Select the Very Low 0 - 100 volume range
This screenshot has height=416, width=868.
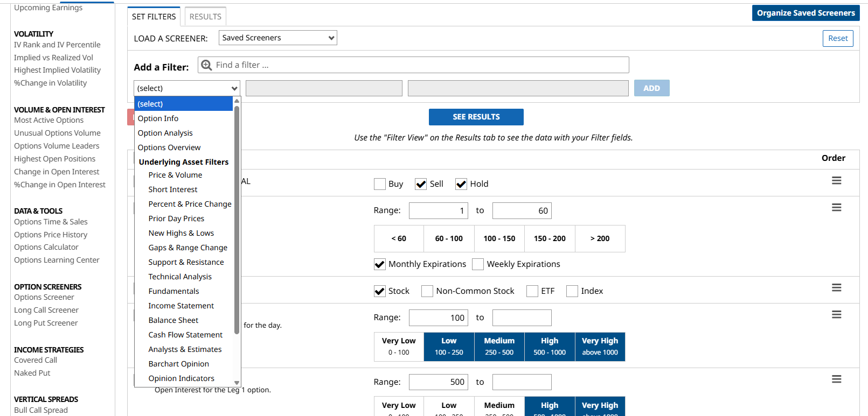point(399,347)
